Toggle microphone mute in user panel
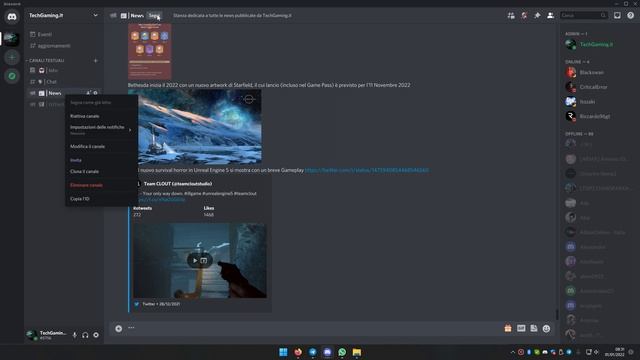Viewport: 640px width, 360px height. (75, 335)
